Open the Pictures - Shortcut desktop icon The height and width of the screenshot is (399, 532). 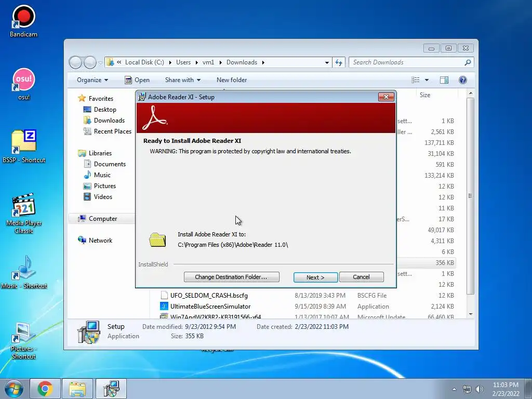click(x=23, y=340)
